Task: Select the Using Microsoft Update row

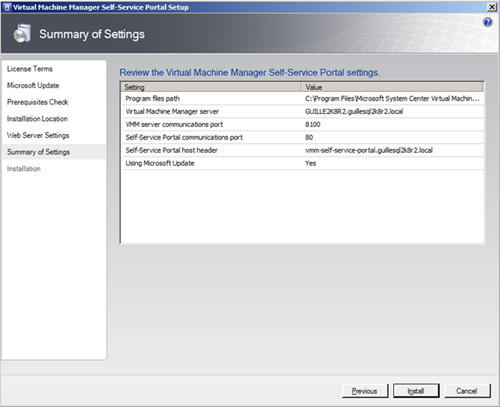Action: [303, 163]
